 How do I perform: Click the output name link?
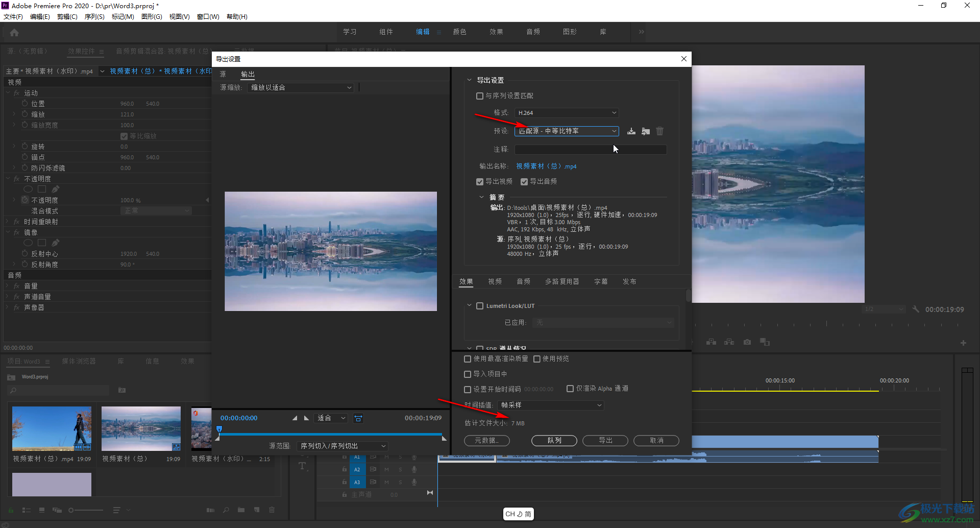[546, 166]
